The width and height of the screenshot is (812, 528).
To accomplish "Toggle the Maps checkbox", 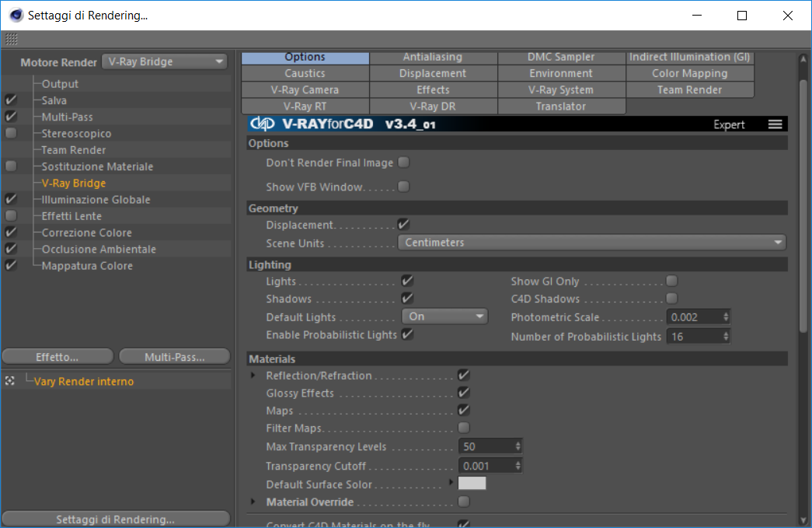I will point(463,410).
